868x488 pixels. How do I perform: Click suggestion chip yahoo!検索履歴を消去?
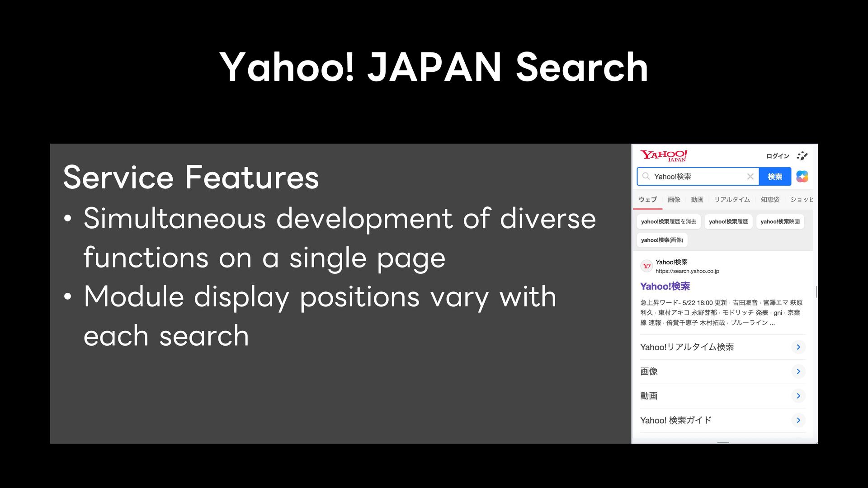tap(669, 221)
